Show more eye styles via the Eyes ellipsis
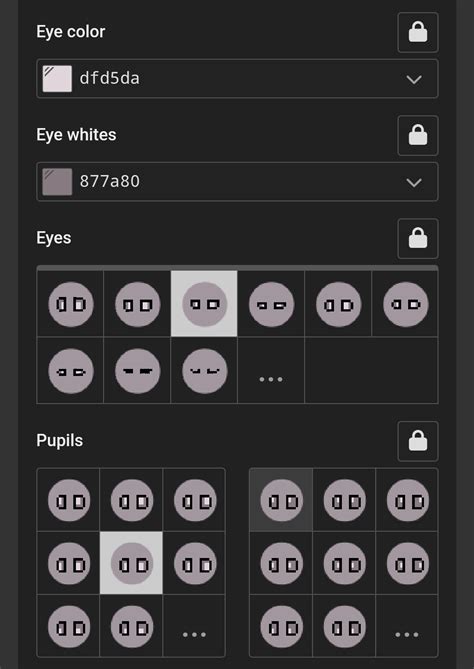The width and height of the screenshot is (474, 669). coord(271,370)
